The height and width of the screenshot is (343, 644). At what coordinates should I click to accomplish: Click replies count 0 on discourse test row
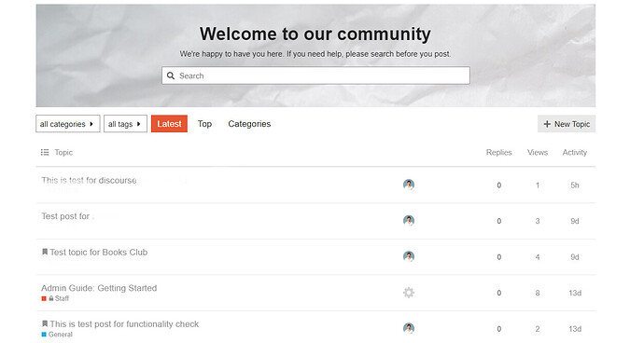tap(499, 185)
